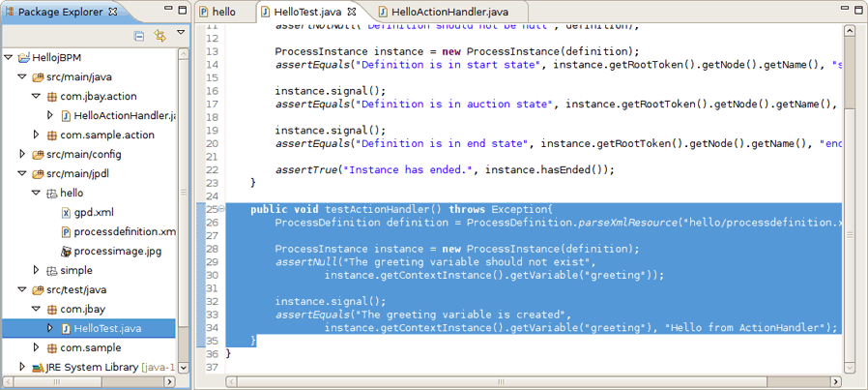Expand the com.sample.action package

point(36,135)
